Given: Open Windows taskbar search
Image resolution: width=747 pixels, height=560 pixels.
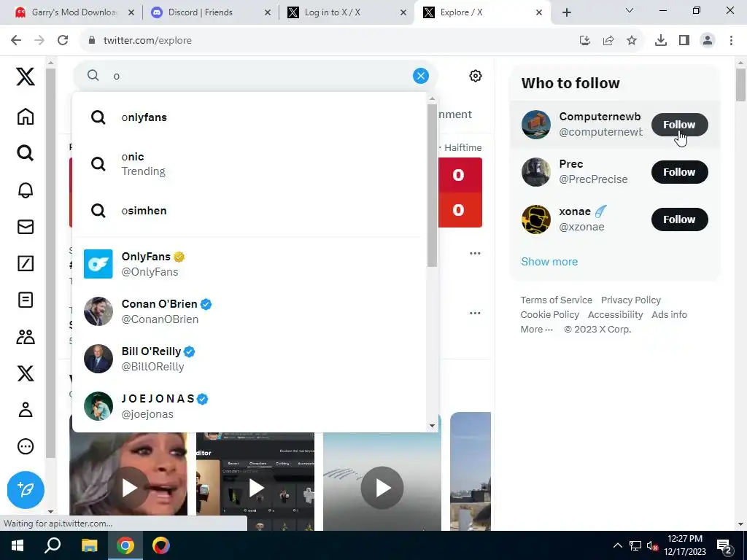Looking at the screenshot, I should click(x=53, y=545).
